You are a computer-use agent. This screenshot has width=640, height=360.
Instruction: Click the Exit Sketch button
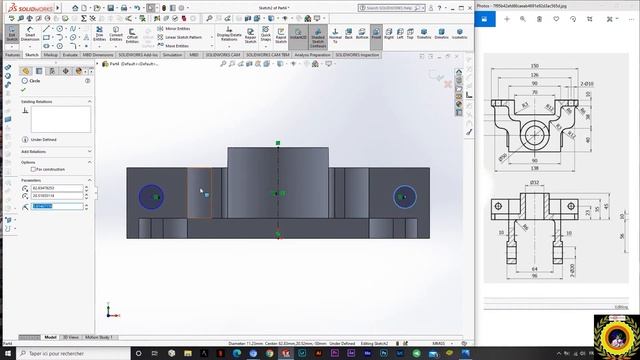click(12, 34)
